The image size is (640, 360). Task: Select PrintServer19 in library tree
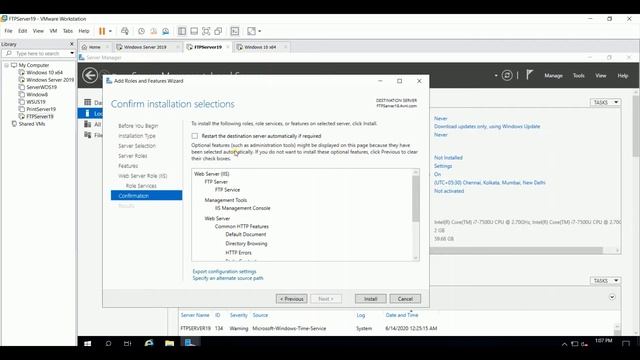click(x=41, y=109)
